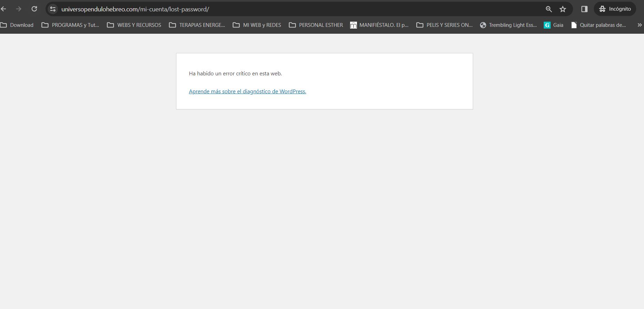Open the PELIS Y SERIES ON... bookmarks folder
This screenshot has width=644, height=309.
pyautogui.click(x=444, y=25)
